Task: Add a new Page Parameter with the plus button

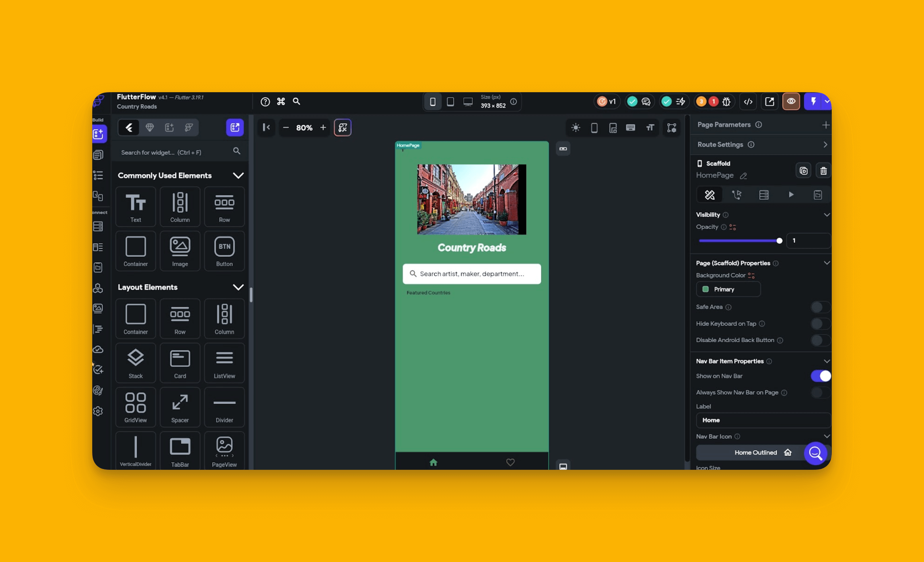Action: click(x=826, y=124)
